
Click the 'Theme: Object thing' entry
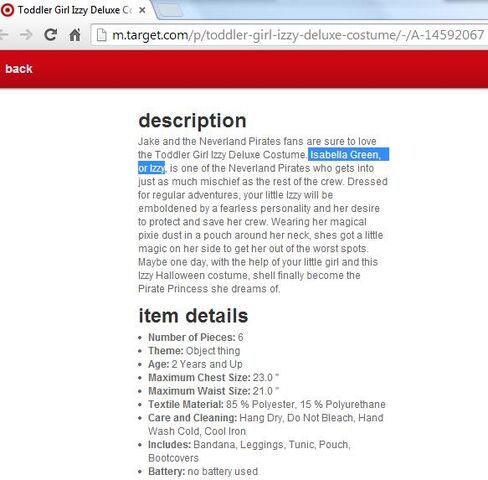(x=194, y=351)
